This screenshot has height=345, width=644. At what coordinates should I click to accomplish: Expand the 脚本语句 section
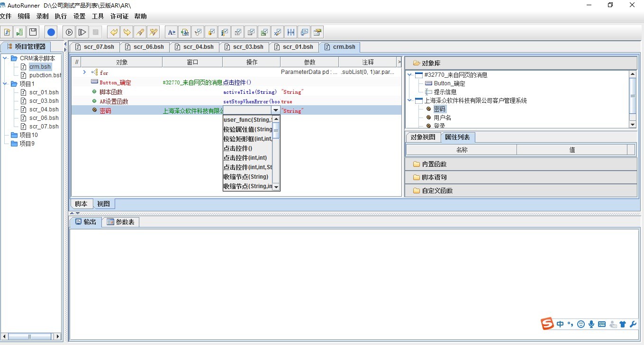coord(521,177)
